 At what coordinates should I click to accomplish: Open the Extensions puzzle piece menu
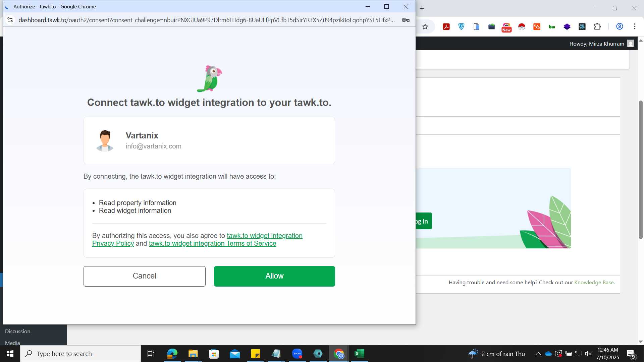pyautogui.click(x=597, y=26)
